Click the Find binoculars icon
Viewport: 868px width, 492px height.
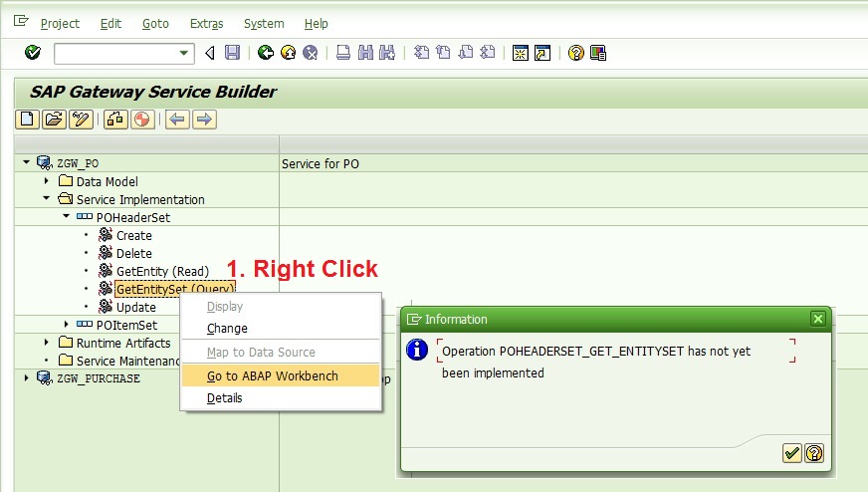(x=365, y=53)
